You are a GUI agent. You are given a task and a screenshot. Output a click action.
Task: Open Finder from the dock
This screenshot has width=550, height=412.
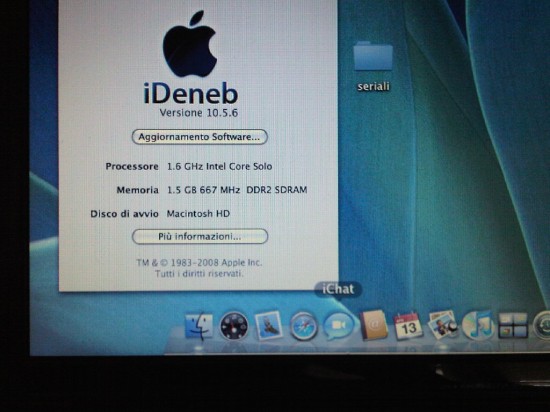199,326
